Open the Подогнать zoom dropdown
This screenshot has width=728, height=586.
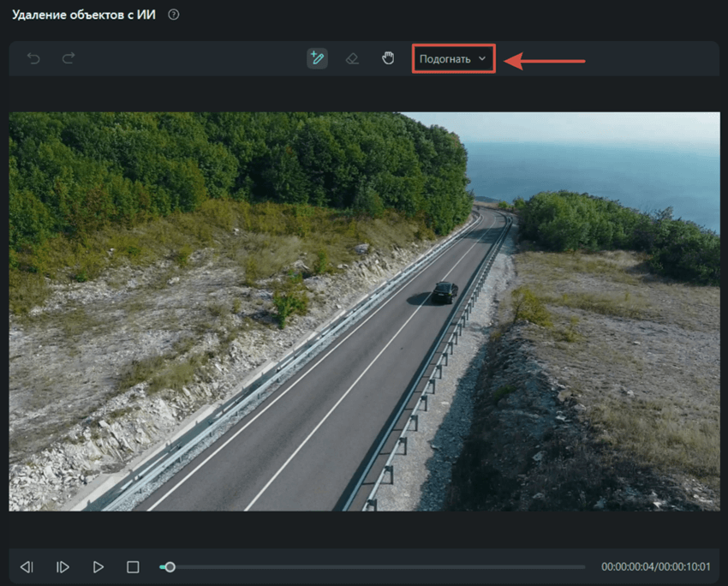[x=453, y=58]
